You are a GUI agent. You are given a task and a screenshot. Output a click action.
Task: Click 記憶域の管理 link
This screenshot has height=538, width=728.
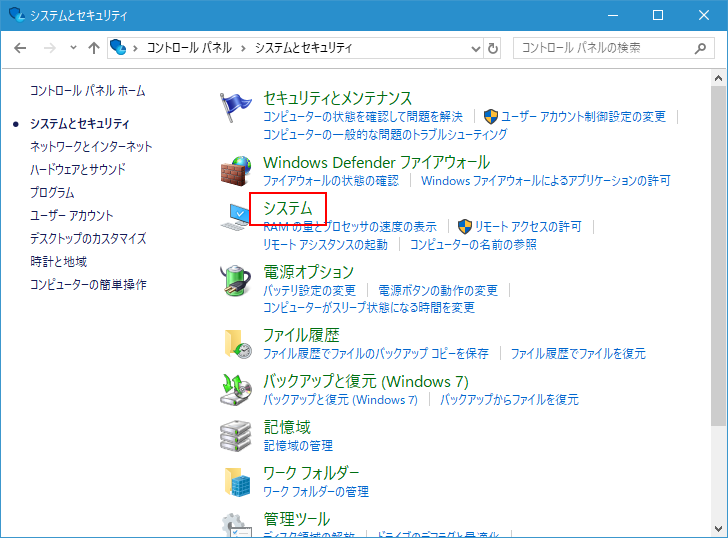[x=298, y=446]
